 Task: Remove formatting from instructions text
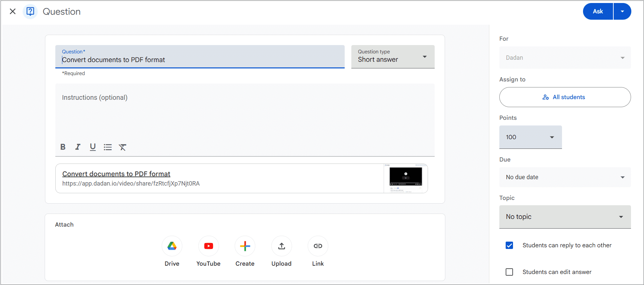[x=123, y=147]
